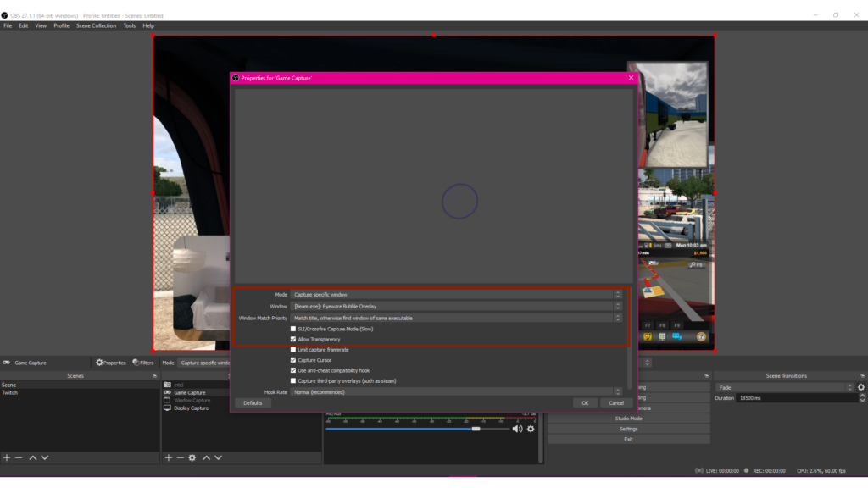This screenshot has height=488, width=868.
Task: Open Properties in source toolbar
Action: 111,363
